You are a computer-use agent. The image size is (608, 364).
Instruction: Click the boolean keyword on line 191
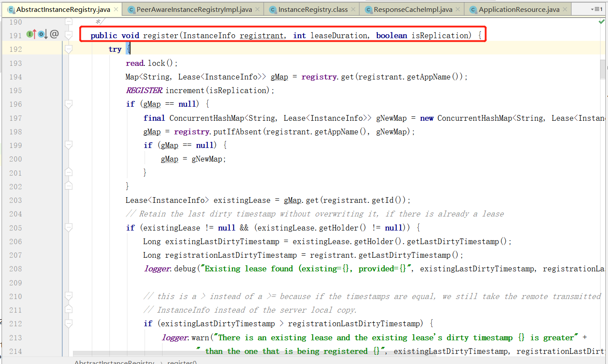pyautogui.click(x=391, y=36)
